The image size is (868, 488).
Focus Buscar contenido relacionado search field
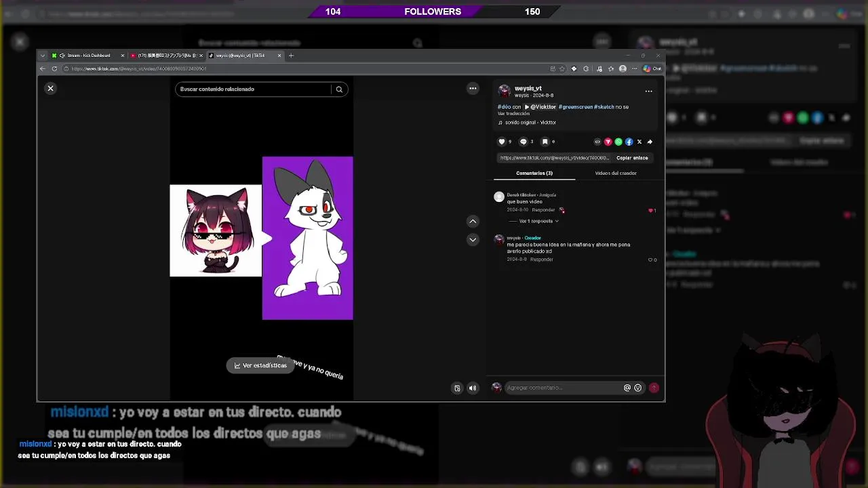tap(254, 89)
